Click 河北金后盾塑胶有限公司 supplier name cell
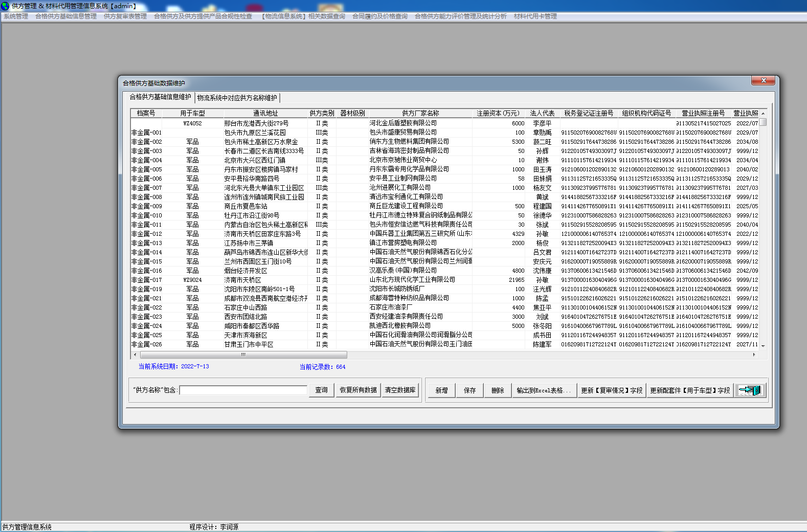 420,123
